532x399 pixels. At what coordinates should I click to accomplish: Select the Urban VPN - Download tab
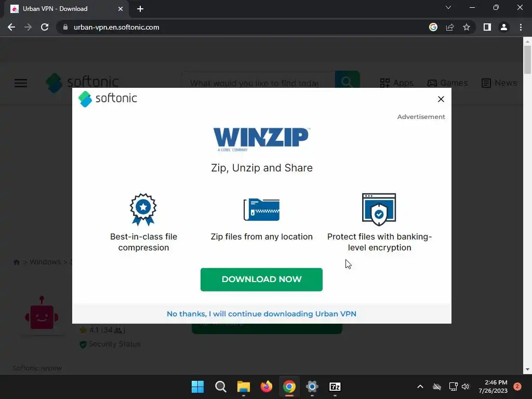click(x=66, y=9)
